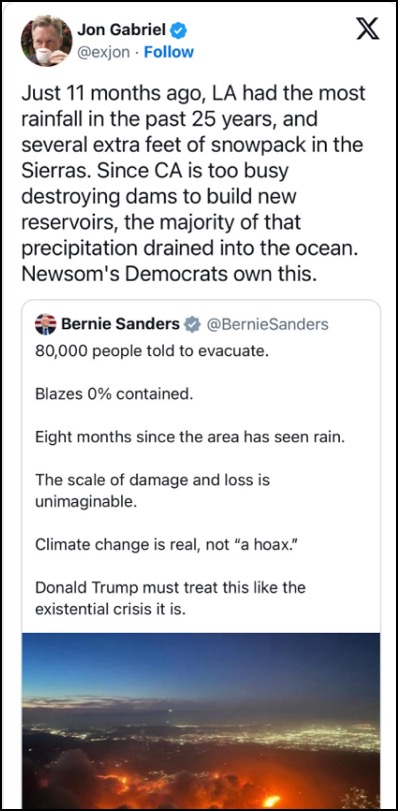The height and width of the screenshot is (811, 398).
Task: Click the 'Newsom's Democrats own this' sentence
Action: tap(169, 274)
